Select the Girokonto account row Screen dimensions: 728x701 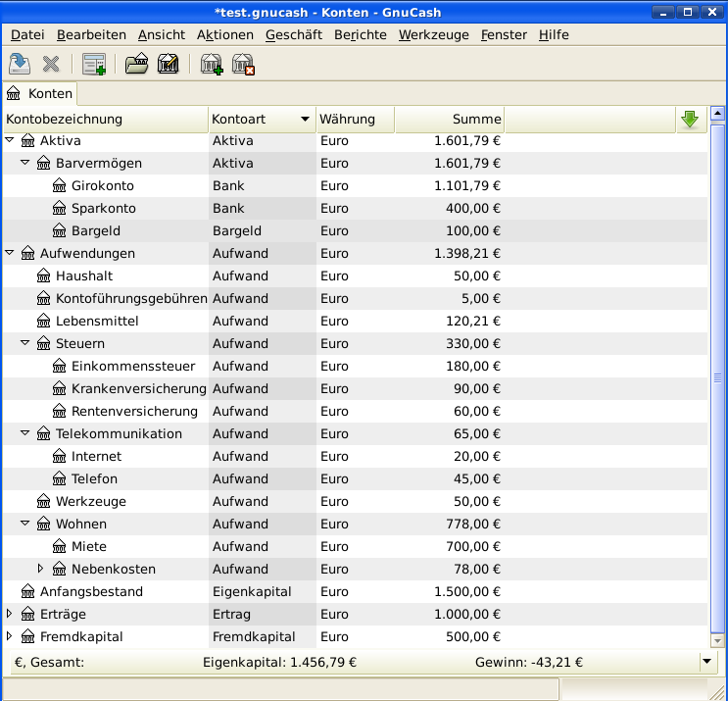[x=102, y=185]
